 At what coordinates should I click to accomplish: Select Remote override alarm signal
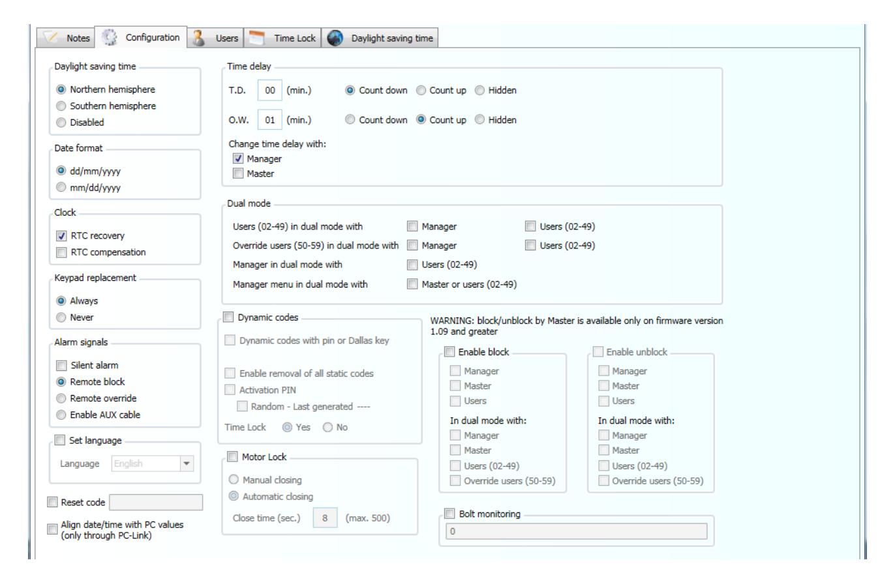[x=97, y=398]
